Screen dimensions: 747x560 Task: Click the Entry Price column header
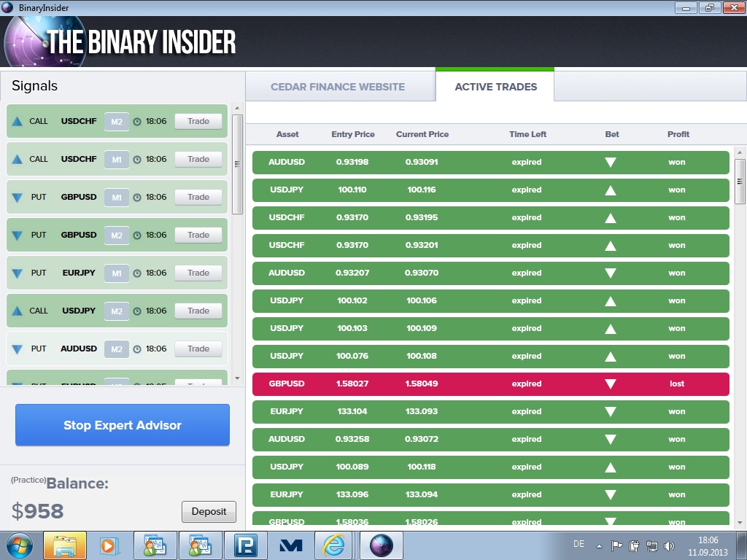coord(353,134)
